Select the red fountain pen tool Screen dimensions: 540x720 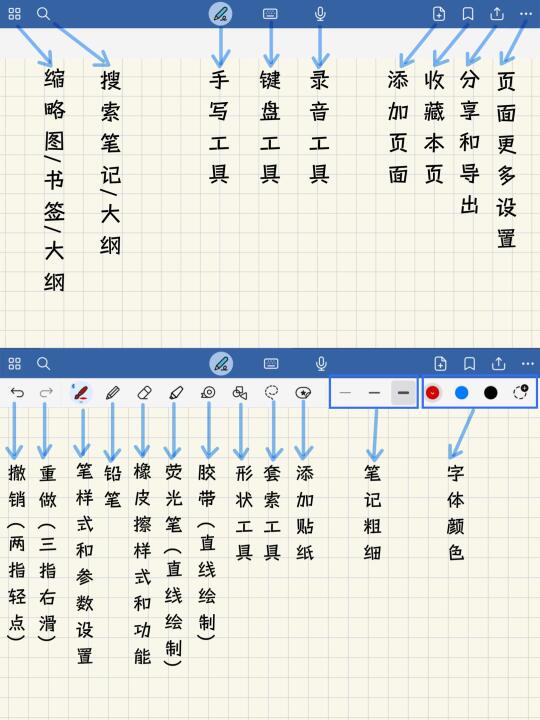(81, 393)
